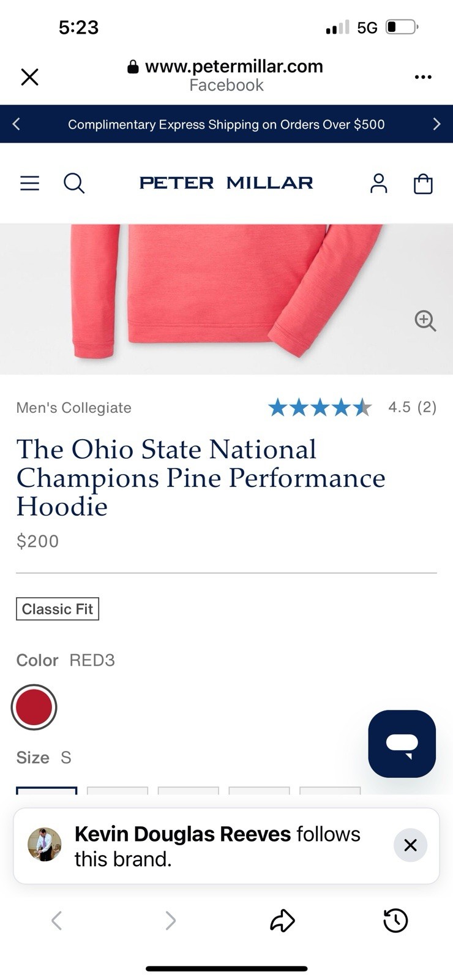Open the shopping bag
This screenshot has width=453, height=980.
pyautogui.click(x=423, y=183)
